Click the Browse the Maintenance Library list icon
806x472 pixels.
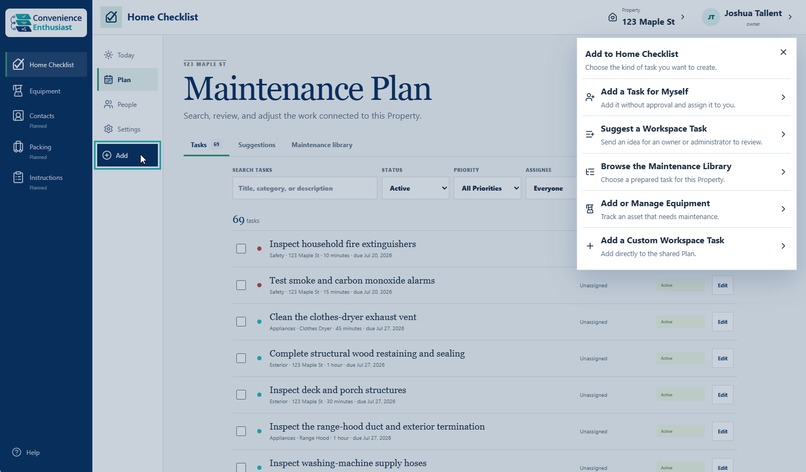[590, 172]
